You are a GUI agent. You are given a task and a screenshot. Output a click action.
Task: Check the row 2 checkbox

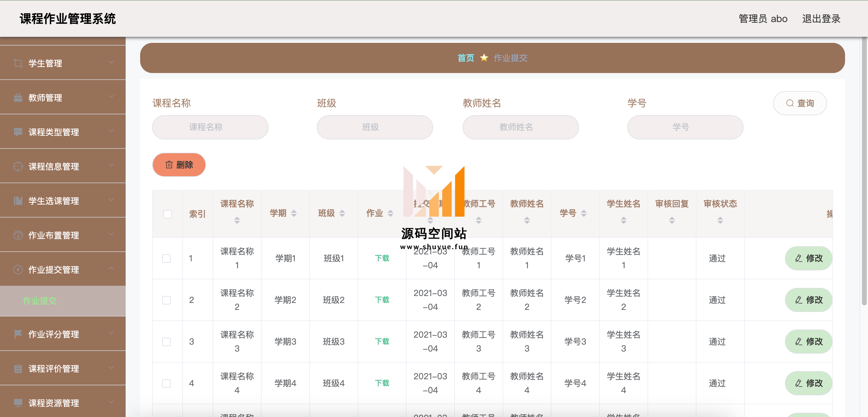click(166, 300)
